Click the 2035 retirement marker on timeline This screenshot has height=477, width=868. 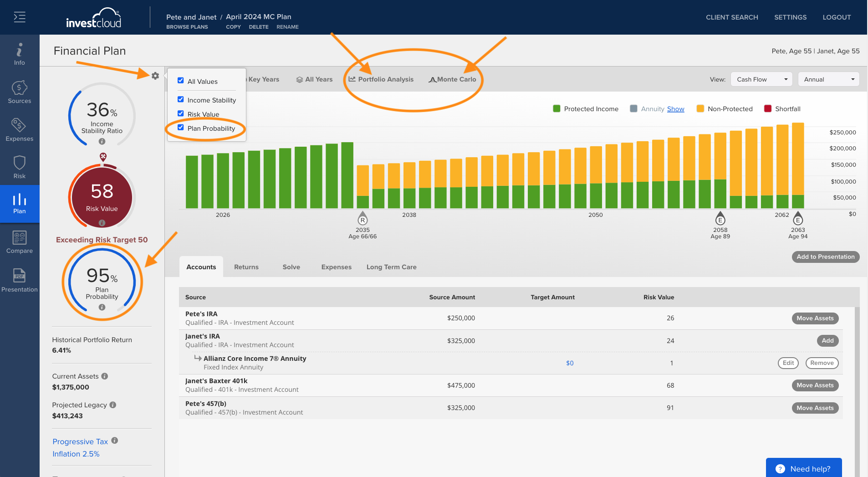[x=363, y=220]
